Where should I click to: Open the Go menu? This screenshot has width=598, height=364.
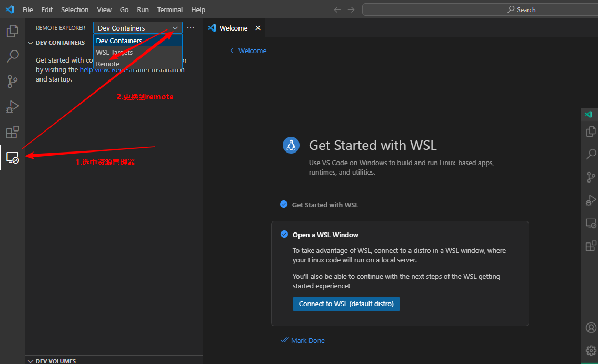[x=124, y=9]
